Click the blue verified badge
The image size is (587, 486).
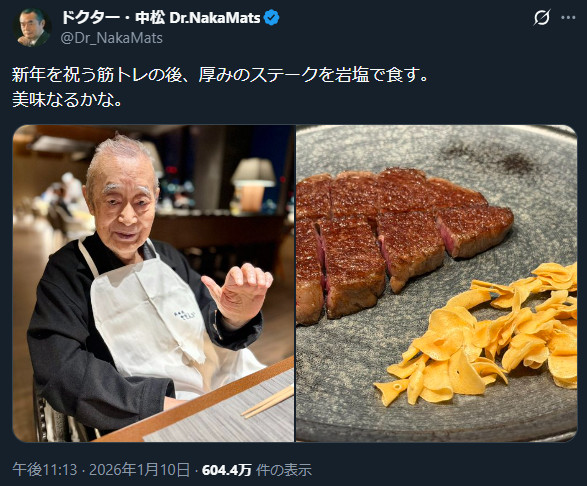271,18
